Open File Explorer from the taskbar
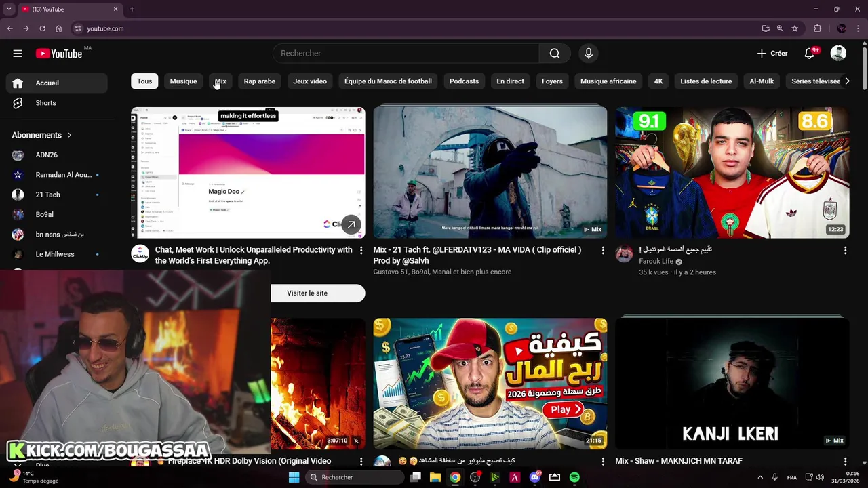The height and width of the screenshot is (488, 868). (435, 477)
